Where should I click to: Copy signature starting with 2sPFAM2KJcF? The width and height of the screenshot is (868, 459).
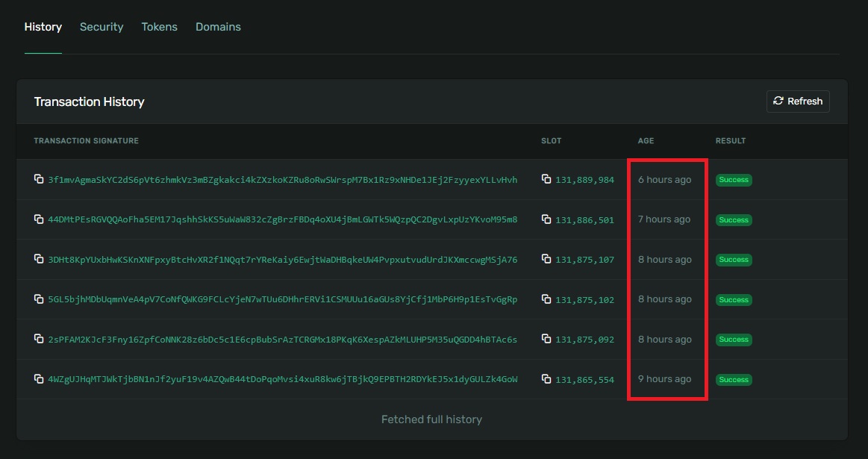point(39,338)
